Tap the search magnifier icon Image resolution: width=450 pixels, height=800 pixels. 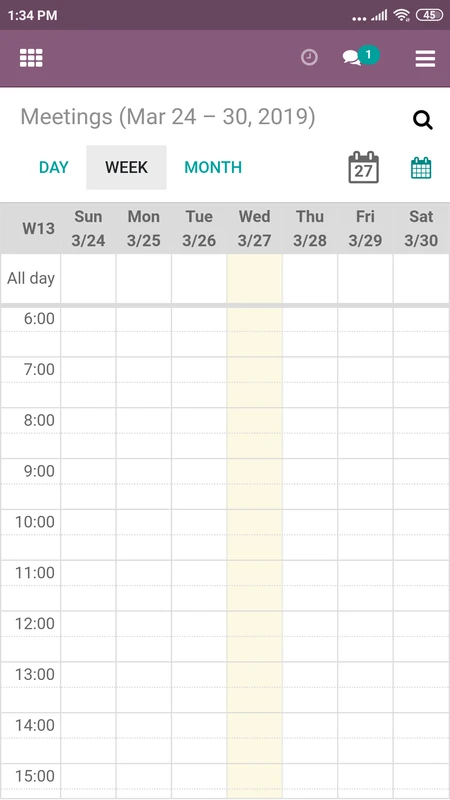pyautogui.click(x=422, y=120)
